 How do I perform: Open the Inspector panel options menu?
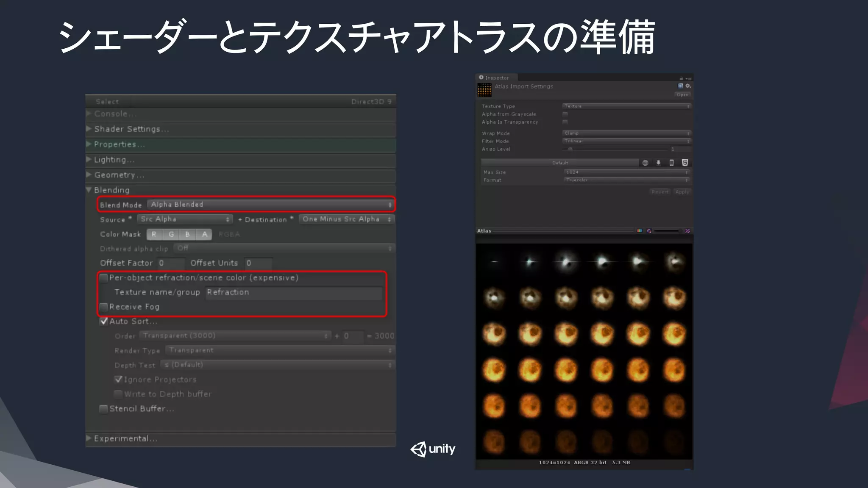click(x=689, y=78)
